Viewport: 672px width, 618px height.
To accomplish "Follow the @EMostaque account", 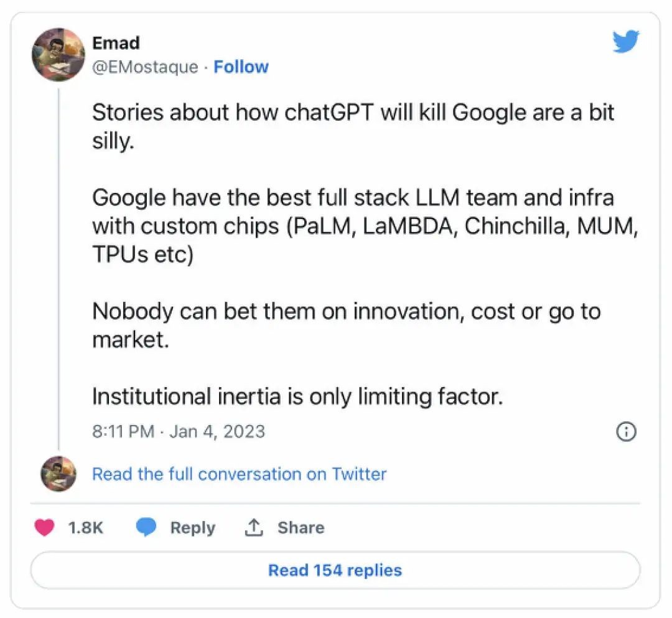I will (241, 67).
